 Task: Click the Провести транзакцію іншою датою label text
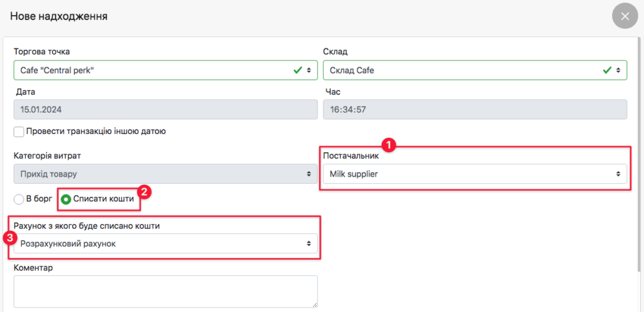(96, 132)
